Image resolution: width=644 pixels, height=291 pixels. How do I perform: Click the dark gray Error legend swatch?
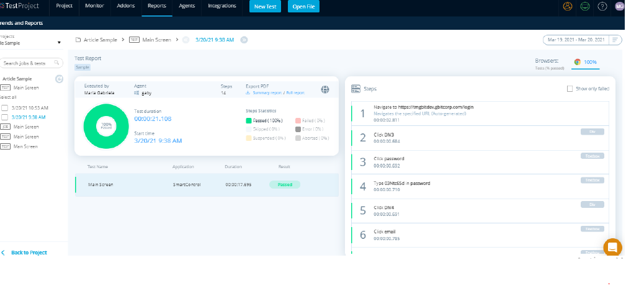(298, 130)
